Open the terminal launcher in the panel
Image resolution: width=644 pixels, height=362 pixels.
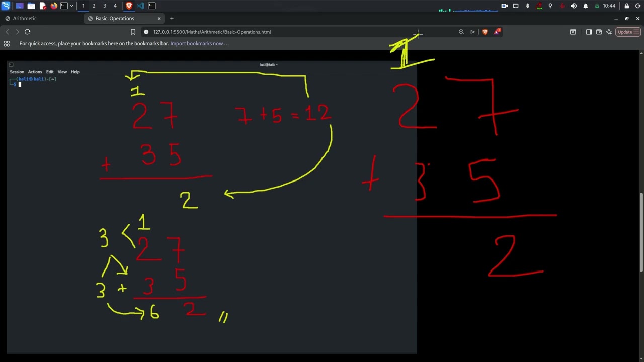pos(64,6)
